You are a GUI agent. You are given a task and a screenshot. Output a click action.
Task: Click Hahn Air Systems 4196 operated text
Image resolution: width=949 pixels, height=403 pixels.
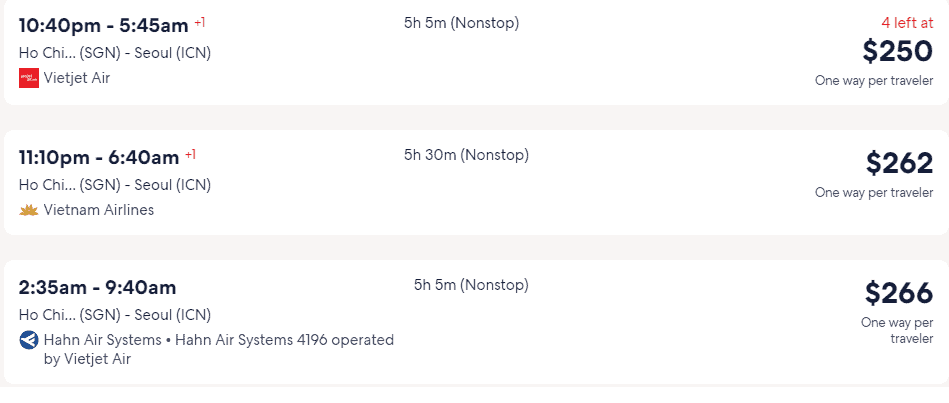[284, 340]
